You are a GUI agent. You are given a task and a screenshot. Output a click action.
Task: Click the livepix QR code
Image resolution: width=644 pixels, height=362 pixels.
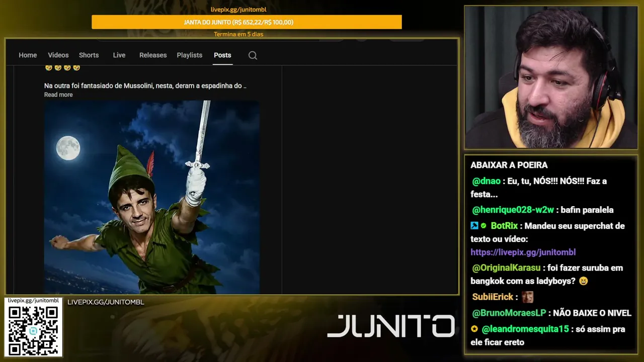(x=33, y=330)
